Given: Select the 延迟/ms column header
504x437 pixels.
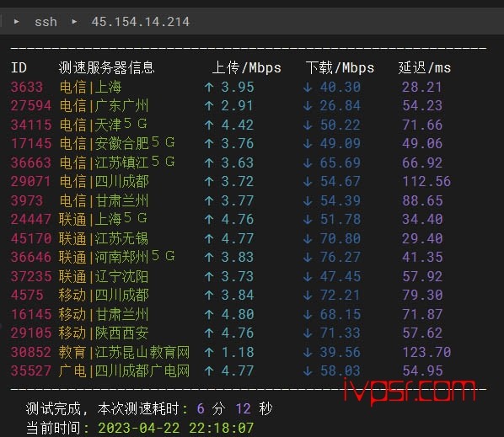Looking at the screenshot, I should 424,67.
